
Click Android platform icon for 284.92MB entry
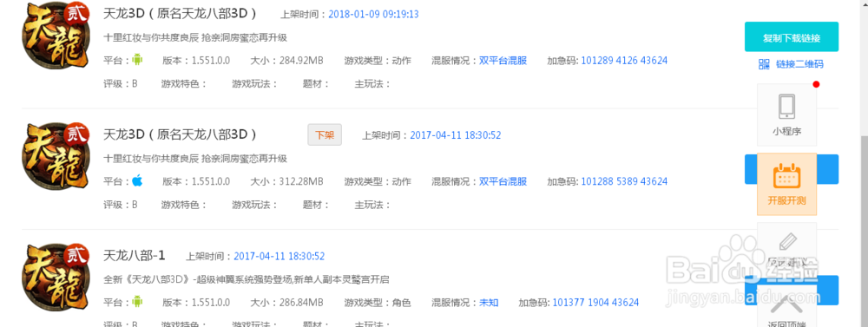point(137,60)
